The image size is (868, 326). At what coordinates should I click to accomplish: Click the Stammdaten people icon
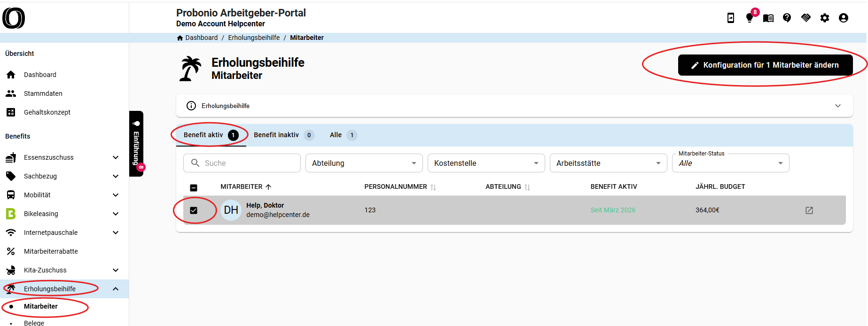click(x=11, y=93)
